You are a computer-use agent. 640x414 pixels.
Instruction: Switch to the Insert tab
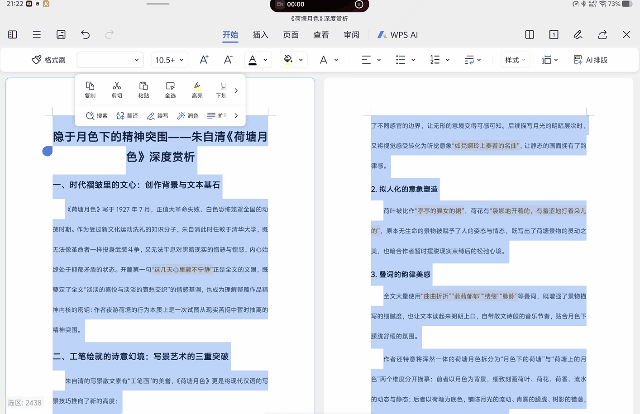pyautogui.click(x=260, y=35)
